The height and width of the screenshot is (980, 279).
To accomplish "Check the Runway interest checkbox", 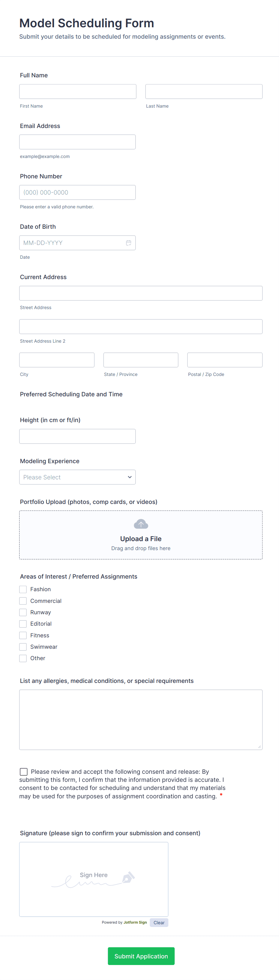I will [23, 612].
